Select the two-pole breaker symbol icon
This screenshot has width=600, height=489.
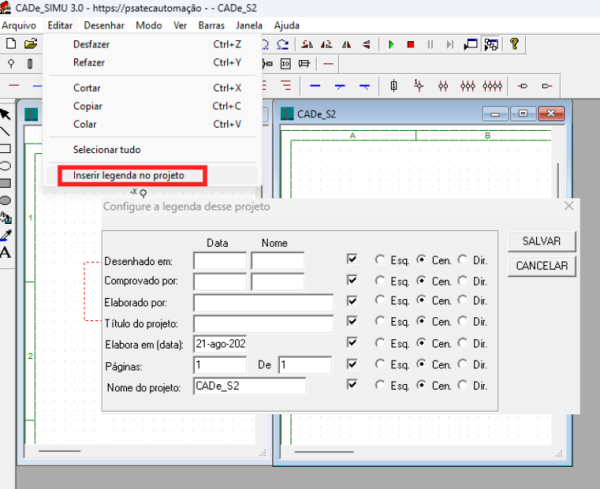click(x=443, y=86)
